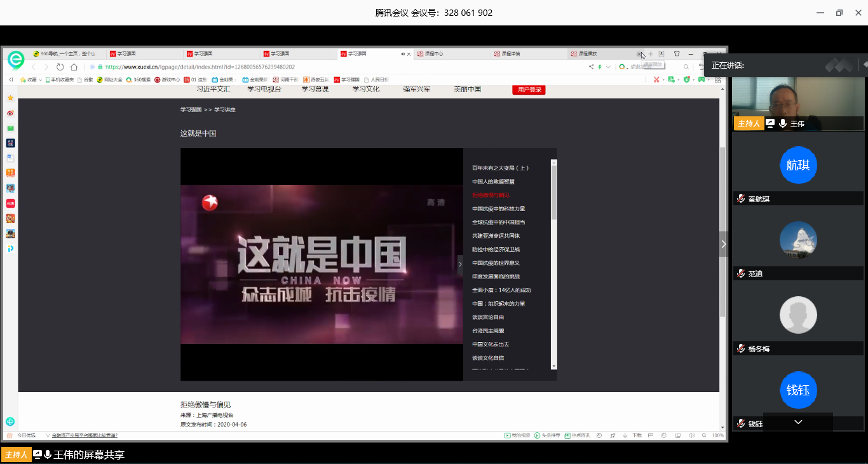Go to the browser home page icon
This screenshot has width=868, height=464.
tap(74, 67)
